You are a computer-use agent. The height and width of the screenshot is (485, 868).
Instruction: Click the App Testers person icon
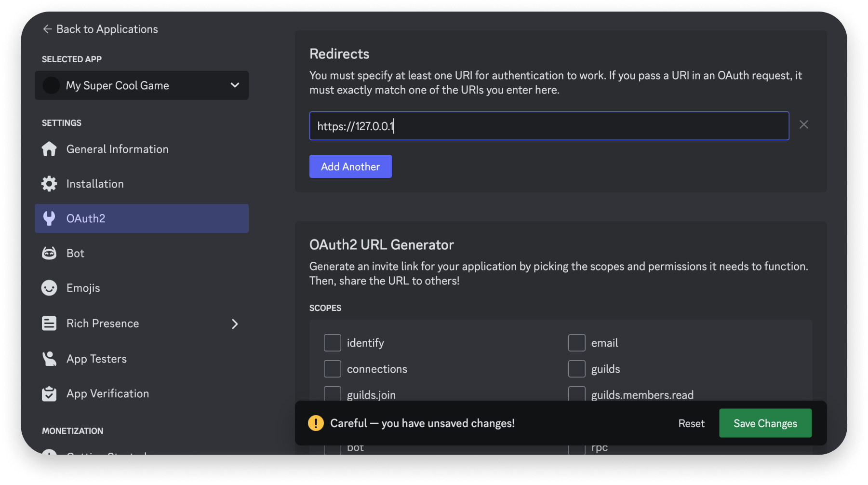[x=49, y=359]
